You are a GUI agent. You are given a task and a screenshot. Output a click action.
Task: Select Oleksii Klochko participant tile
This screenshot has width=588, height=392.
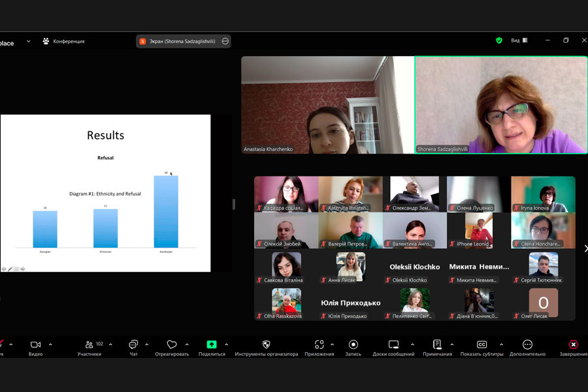[x=415, y=267]
